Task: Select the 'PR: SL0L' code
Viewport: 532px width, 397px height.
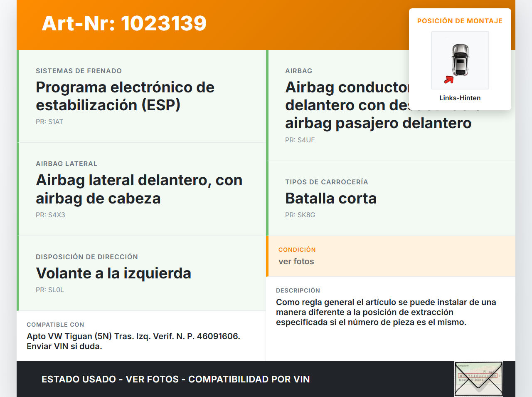Action: pos(50,290)
